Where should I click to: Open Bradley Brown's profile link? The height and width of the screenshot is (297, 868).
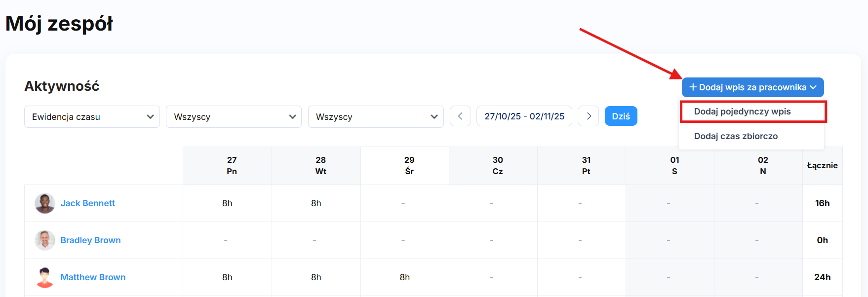(x=90, y=240)
